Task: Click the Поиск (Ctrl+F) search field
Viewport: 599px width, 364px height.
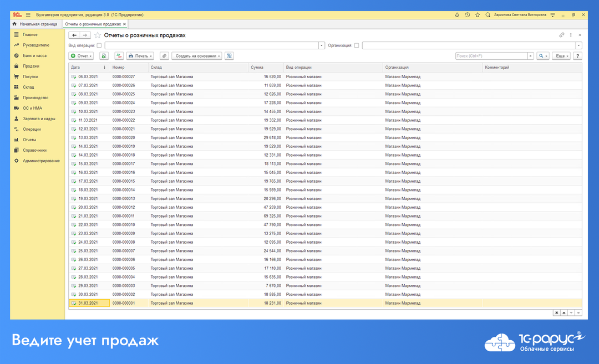Action: (x=491, y=56)
